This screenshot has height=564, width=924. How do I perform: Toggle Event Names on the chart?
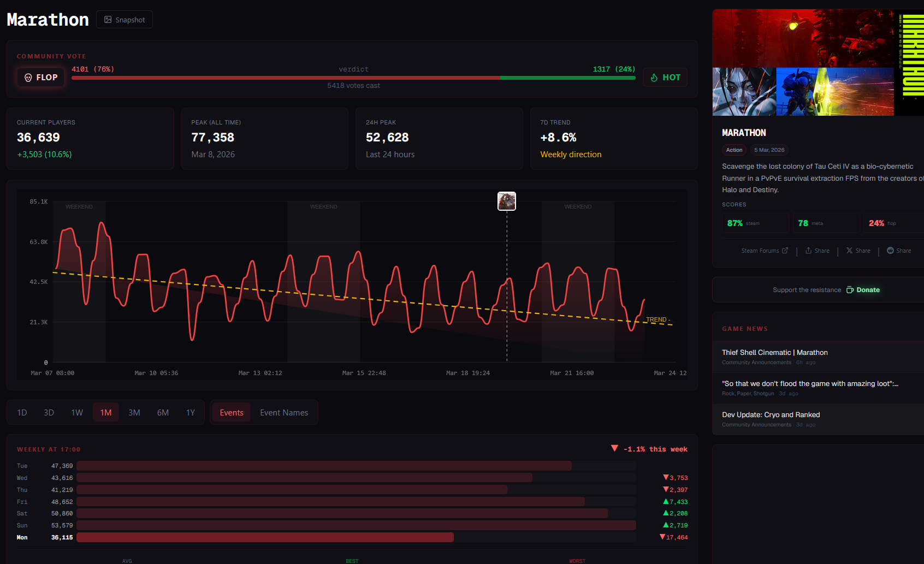[284, 413]
